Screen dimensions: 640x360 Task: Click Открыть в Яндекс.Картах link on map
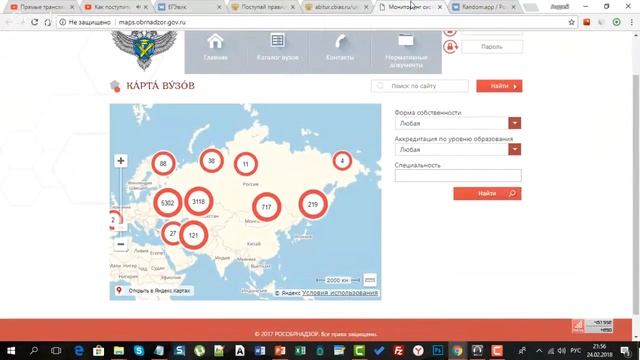click(154, 291)
